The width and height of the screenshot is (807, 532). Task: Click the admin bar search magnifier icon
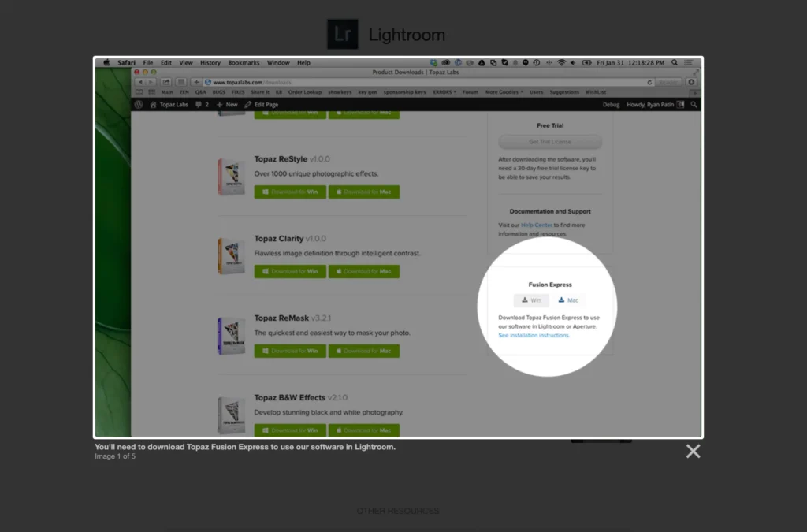694,105
